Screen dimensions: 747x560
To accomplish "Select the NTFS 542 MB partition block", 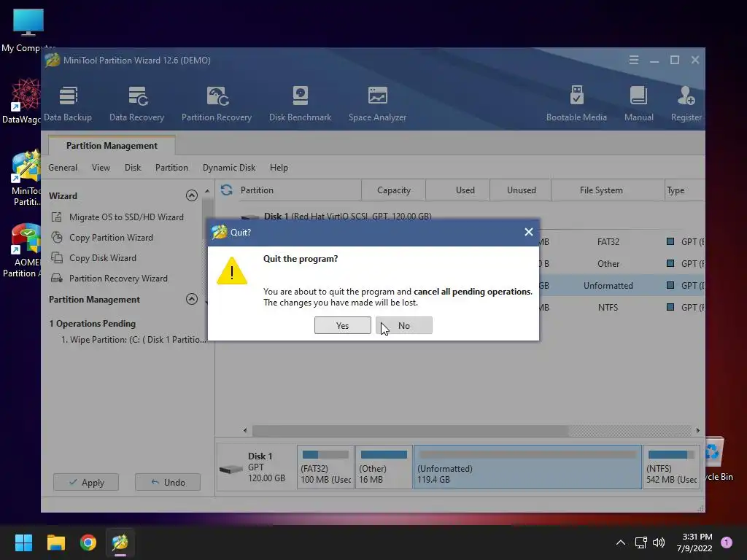I will click(672, 467).
